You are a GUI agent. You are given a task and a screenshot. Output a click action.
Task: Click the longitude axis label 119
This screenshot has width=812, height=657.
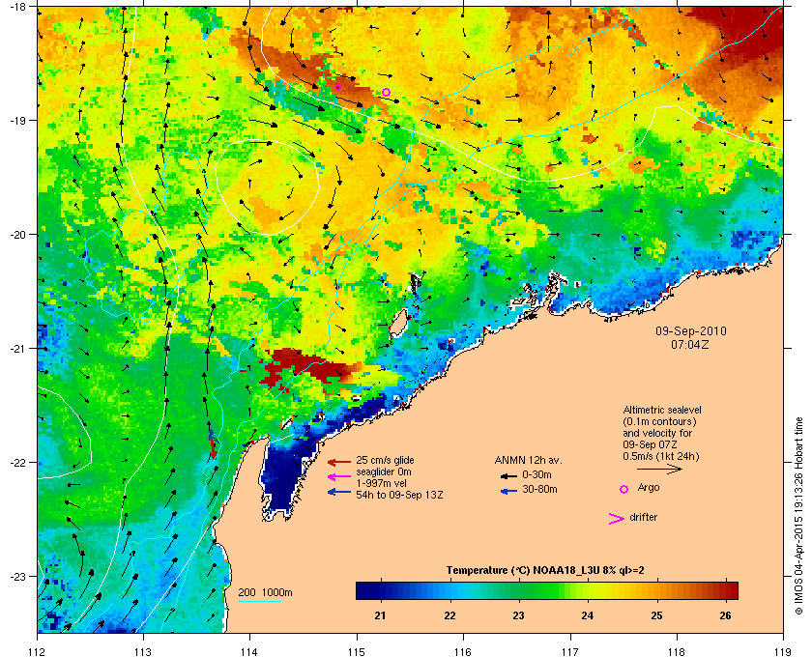tap(784, 652)
